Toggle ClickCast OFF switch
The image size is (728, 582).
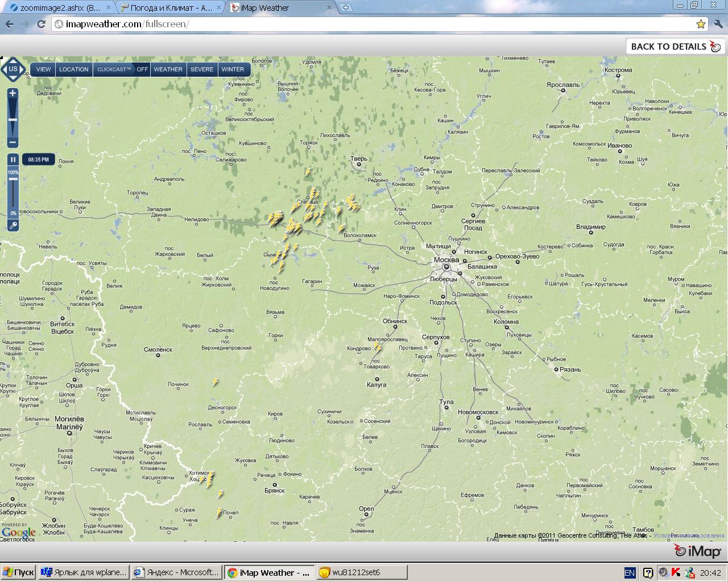[142, 69]
